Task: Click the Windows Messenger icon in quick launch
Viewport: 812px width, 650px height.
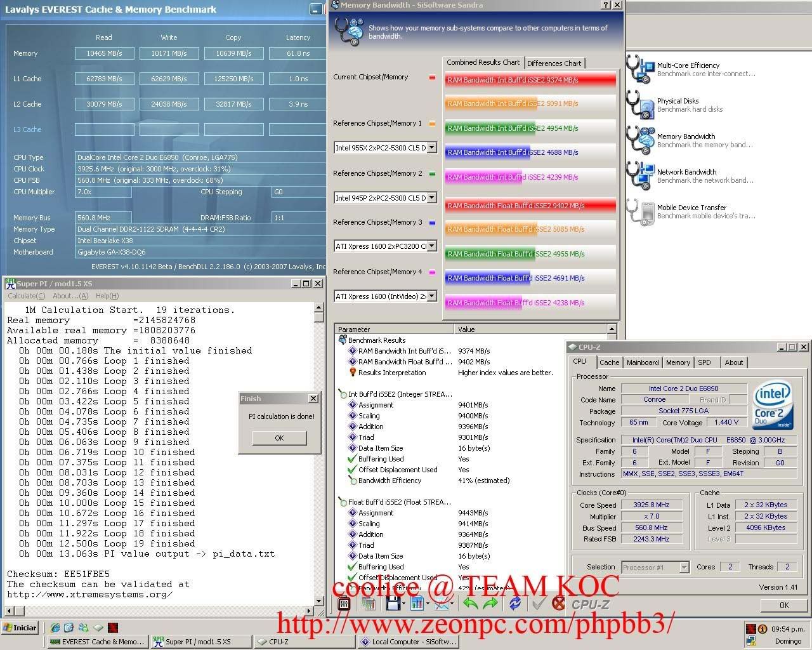Action: 83,628
